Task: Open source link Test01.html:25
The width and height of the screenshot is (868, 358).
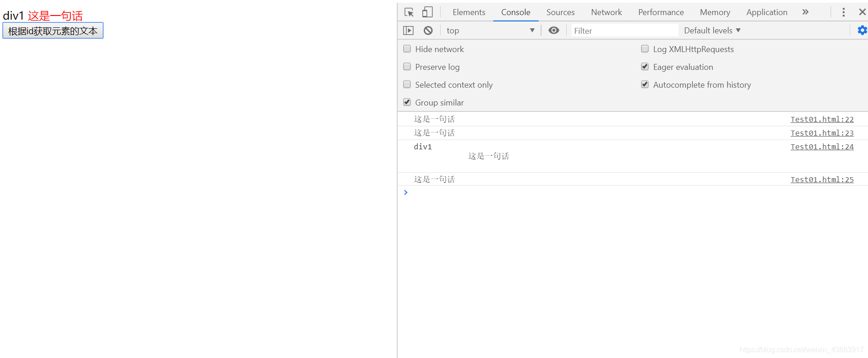Action: pyautogui.click(x=822, y=179)
